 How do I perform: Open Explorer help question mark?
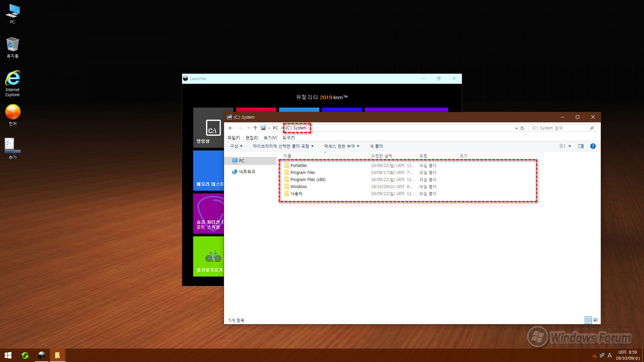[593, 146]
